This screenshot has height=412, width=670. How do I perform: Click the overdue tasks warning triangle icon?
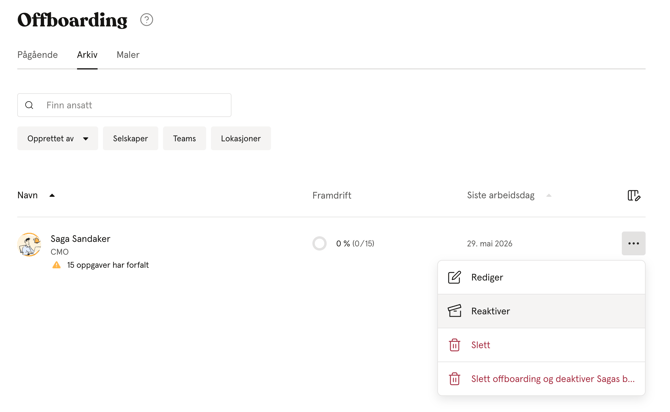click(x=56, y=265)
